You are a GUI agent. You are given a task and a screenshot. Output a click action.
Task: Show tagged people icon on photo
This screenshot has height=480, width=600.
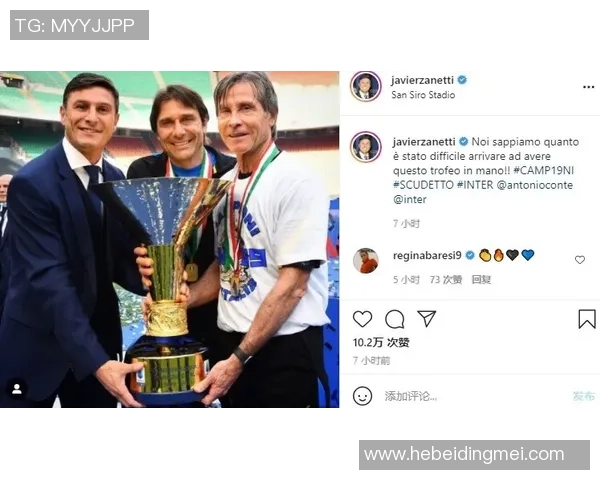tap(16, 389)
